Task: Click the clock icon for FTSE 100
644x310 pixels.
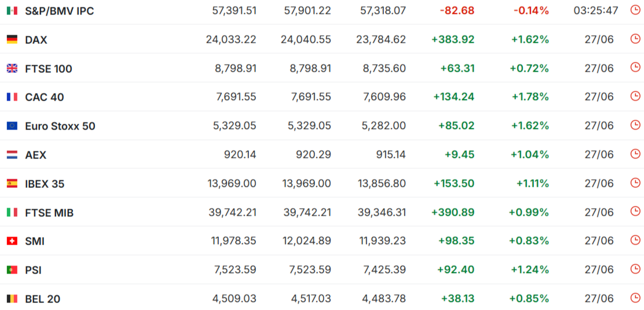Action: 635,67
